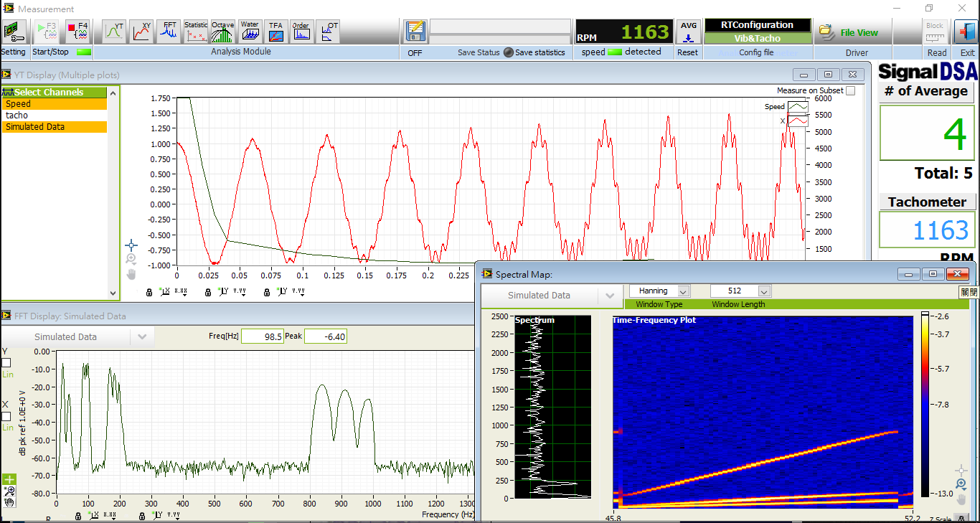The width and height of the screenshot is (980, 523).
Task: Click the RPM 1163 display
Action: pyautogui.click(x=624, y=32)
